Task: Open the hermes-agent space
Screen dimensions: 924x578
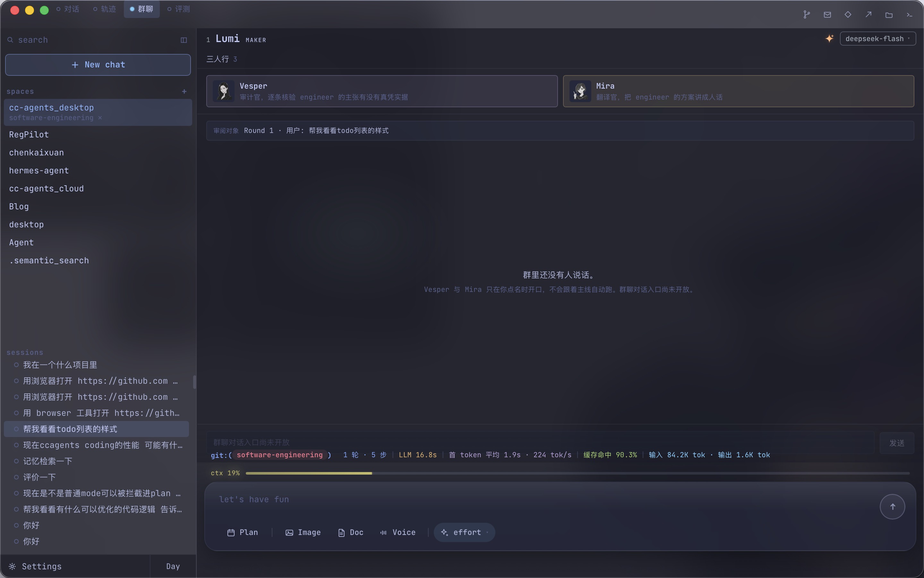Action: [98, 171]
